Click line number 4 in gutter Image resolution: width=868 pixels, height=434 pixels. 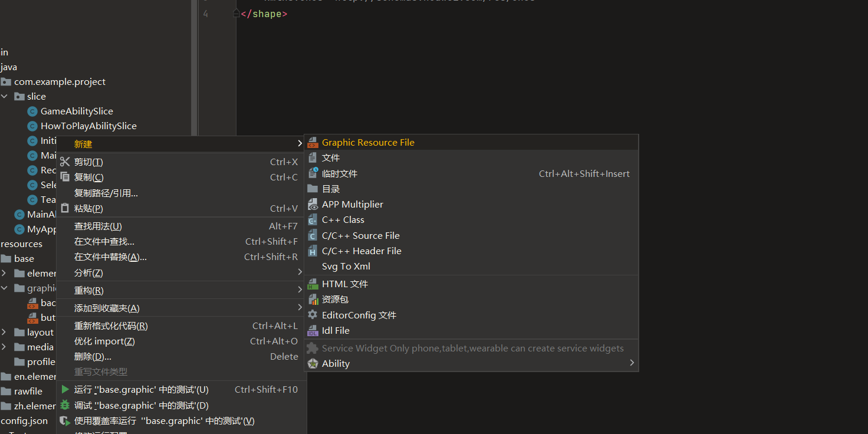(205, 14)
